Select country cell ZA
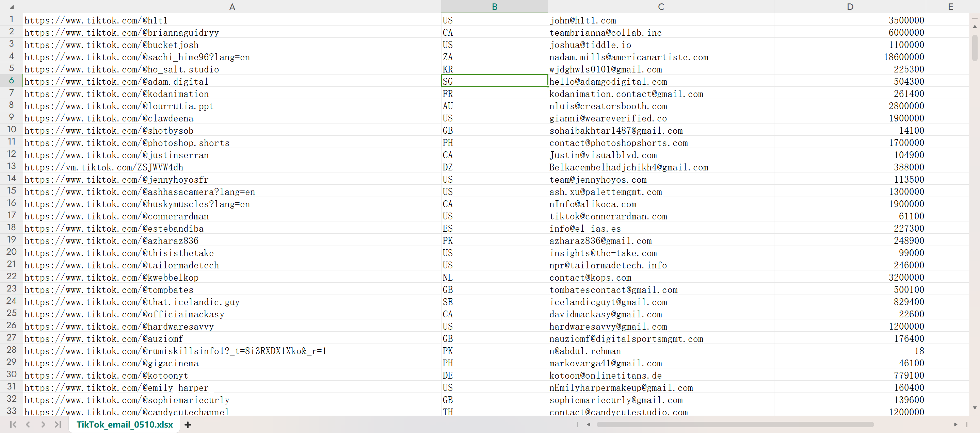Screen dimensions: 980x433 click(x=495, y=57)
